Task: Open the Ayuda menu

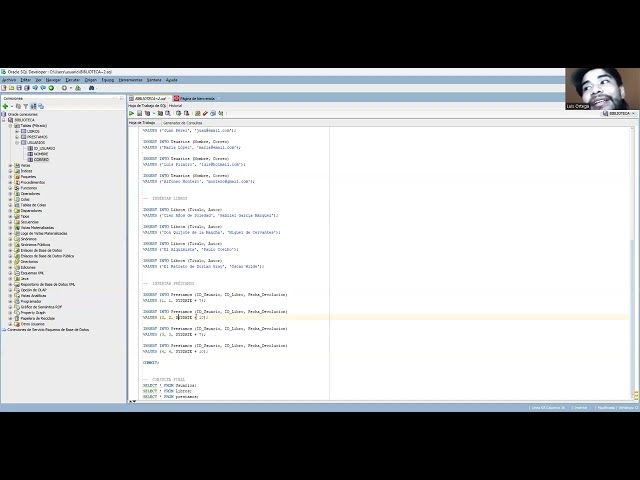Action: tap(171, 80)
